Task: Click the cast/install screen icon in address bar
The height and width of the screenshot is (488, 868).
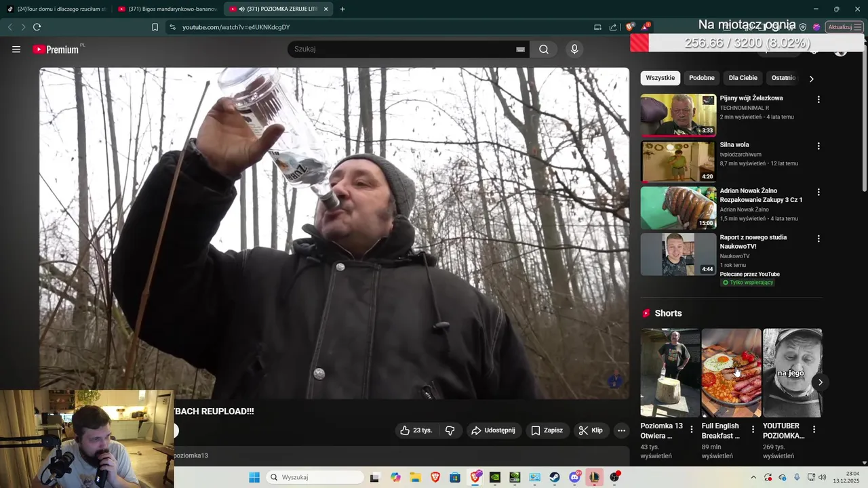Action: [597, 27]
